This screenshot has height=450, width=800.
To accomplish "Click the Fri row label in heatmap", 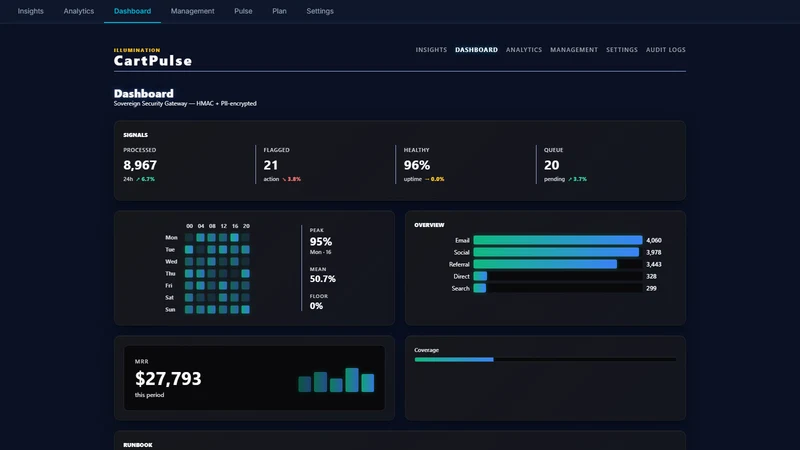I will click(x=168, y=285).
